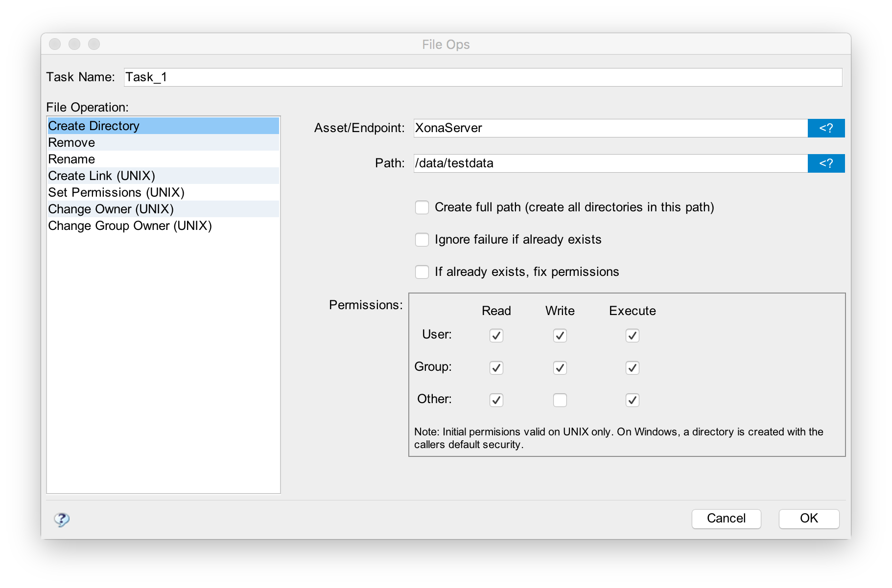Click the help question mark icon

pos(62,519)
